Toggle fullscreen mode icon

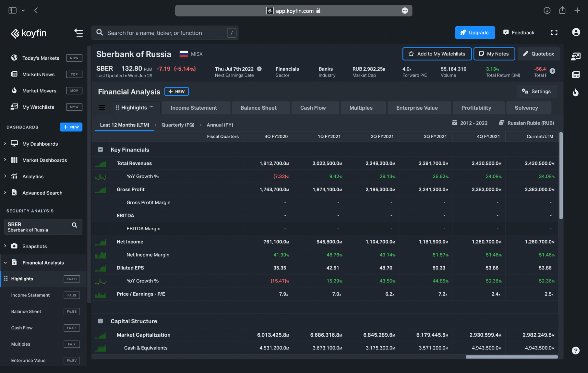point(554,32)
